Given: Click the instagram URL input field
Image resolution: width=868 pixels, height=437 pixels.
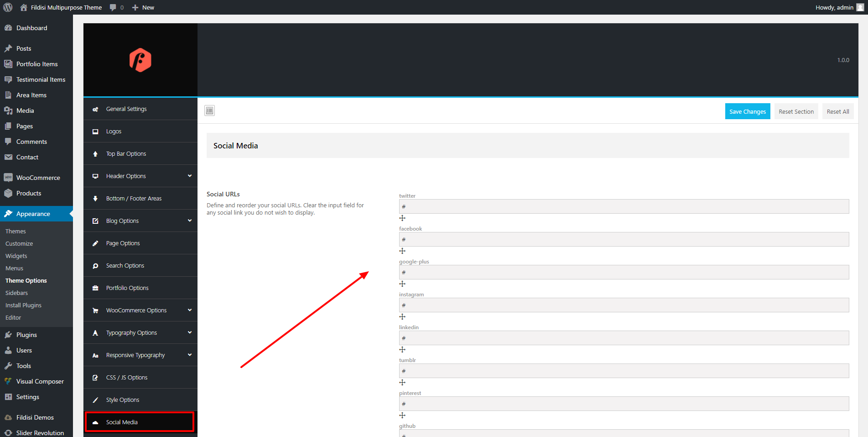Looking at the screenshot, I should point(624,305).
